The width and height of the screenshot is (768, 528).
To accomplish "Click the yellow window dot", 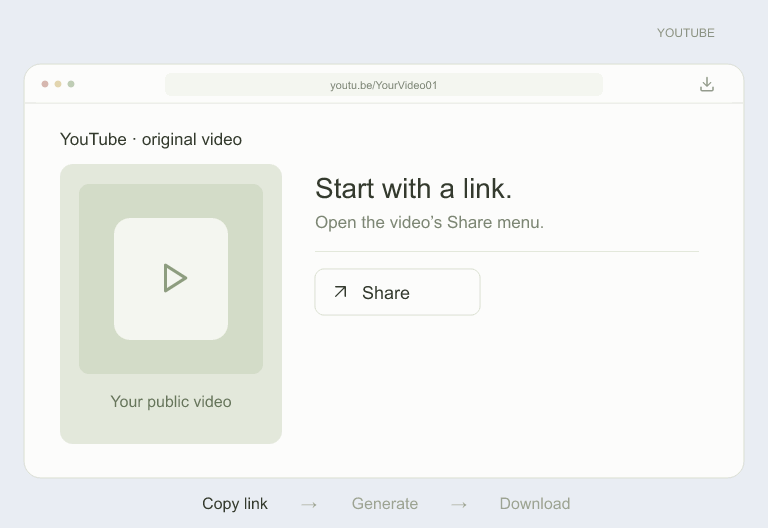I will tap(58, 84).
